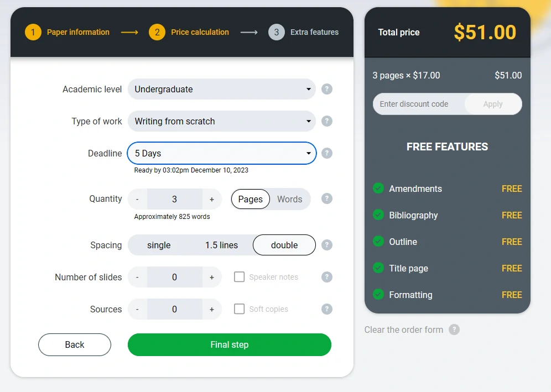The image size is (551, 392).
Task: Click the Back button
Action: click(74, 344)
